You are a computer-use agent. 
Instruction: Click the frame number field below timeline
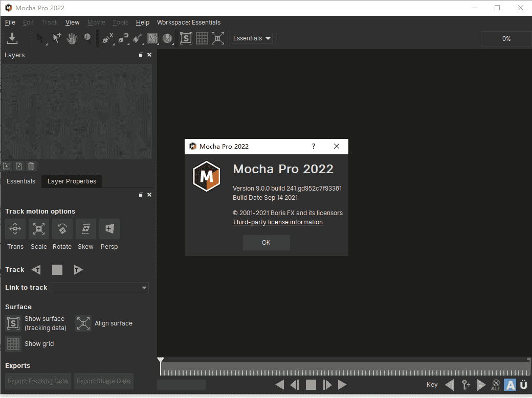tap(181, 385)
